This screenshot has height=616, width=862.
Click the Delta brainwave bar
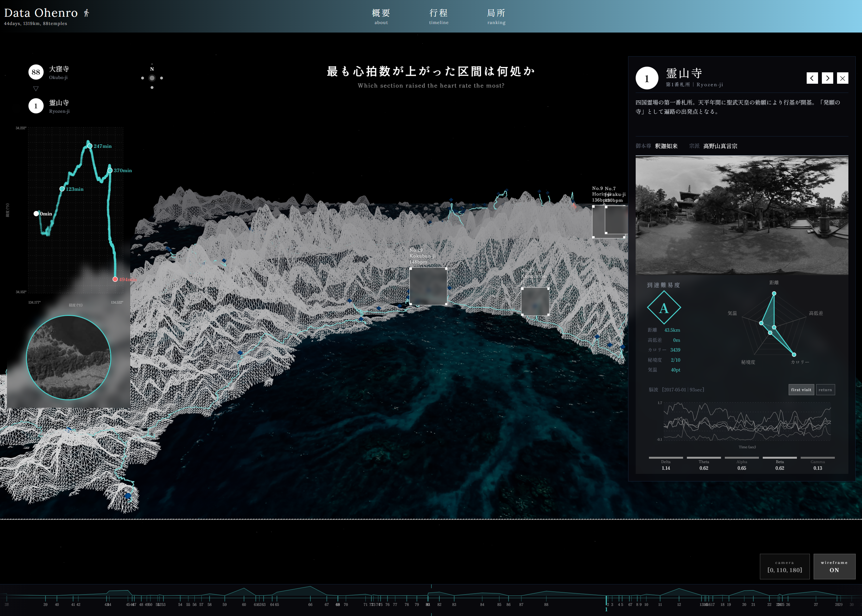tap(665, 458)
